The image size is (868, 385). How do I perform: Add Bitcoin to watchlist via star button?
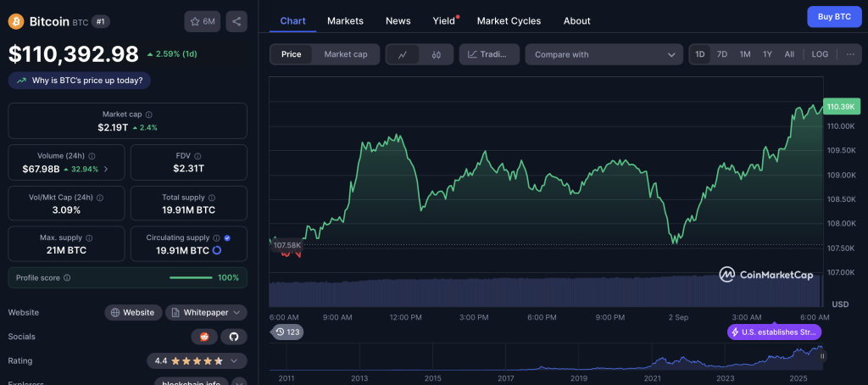203,21
